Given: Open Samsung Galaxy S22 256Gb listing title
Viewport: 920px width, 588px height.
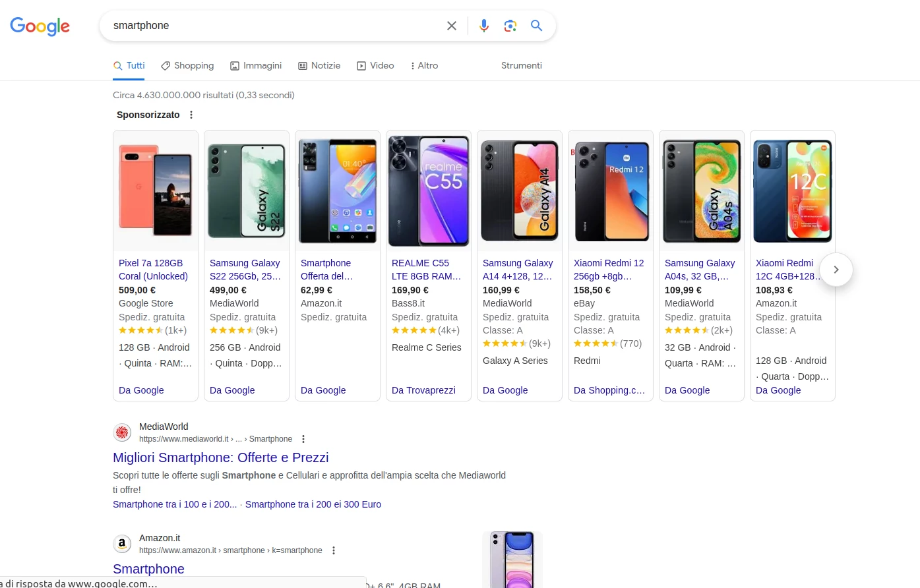Looking at the screenshot, I should click(x=245, y=270).
